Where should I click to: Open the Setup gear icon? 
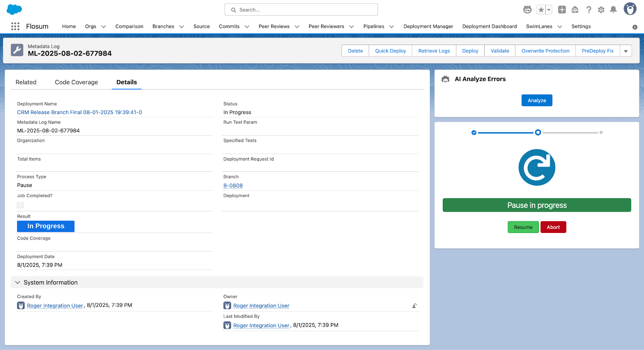coord(601,10)
